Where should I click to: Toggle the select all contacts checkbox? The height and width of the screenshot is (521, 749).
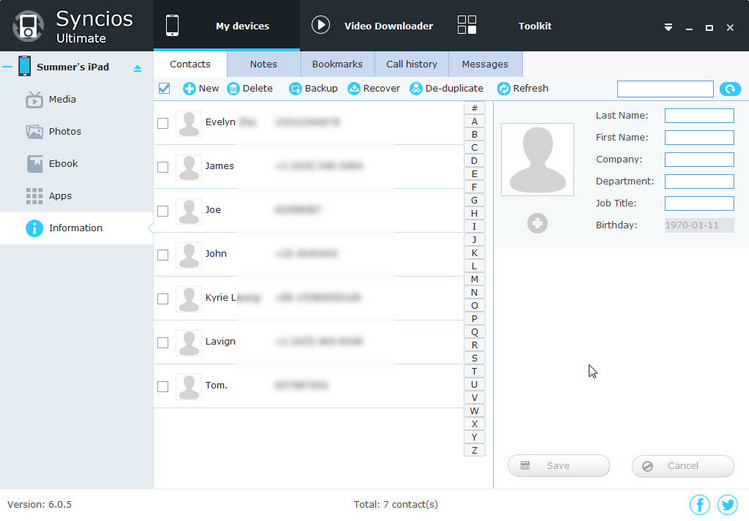(164, 88)
